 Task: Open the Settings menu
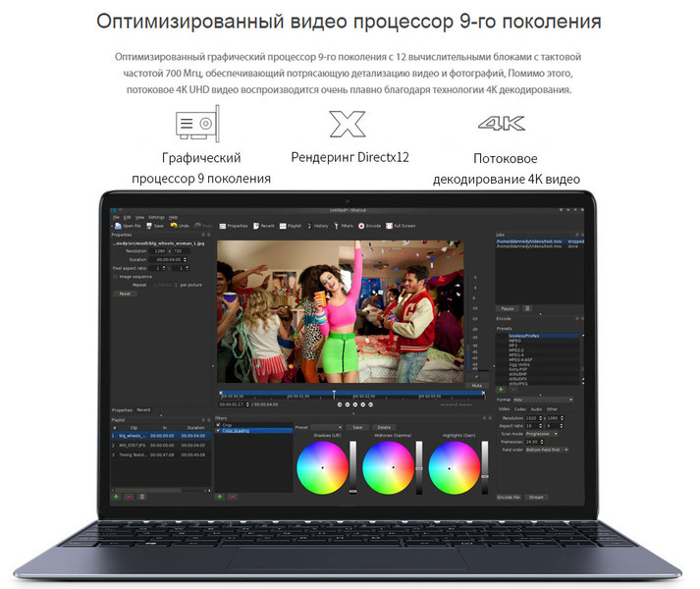(x=156, y=218)
